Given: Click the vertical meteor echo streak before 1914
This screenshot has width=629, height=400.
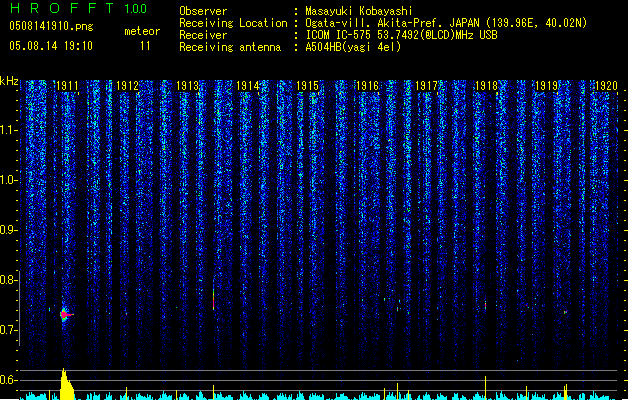Looking at the screenshot, I should [213, 299].
